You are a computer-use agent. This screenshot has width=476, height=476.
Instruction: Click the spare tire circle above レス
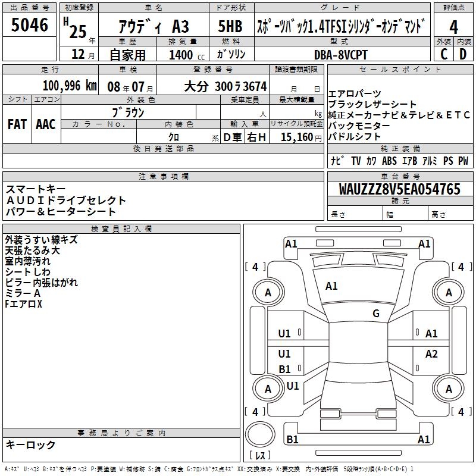pyautogui.click(x=260, y=434)
